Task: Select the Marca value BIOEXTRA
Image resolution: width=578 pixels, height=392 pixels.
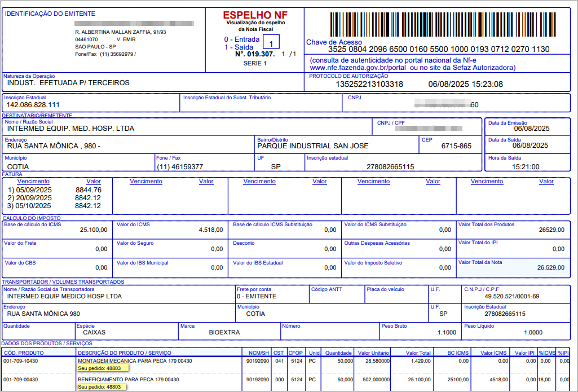Action: [224, 332]
